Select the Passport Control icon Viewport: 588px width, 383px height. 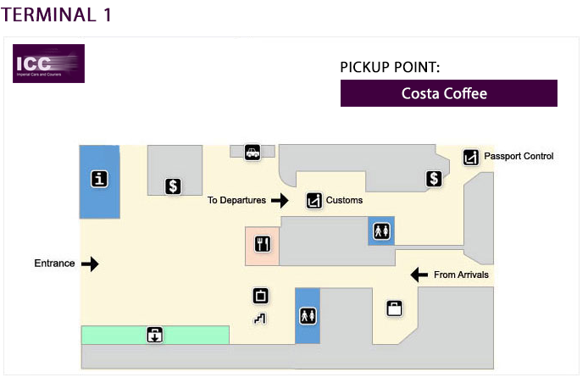pyautogui.click(x=470, y=157)
